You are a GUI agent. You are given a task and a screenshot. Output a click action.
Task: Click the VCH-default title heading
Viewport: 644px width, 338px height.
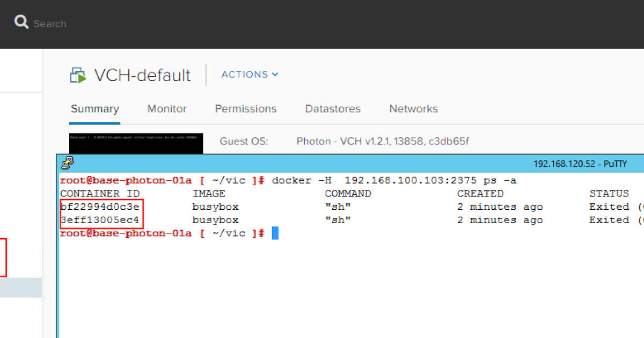pos(142,75)
